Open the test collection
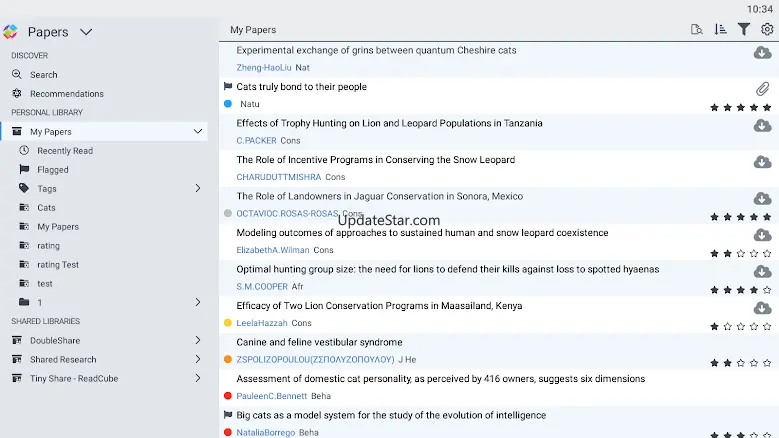Screen dimensions: 779x438 (x=45, y=284)
